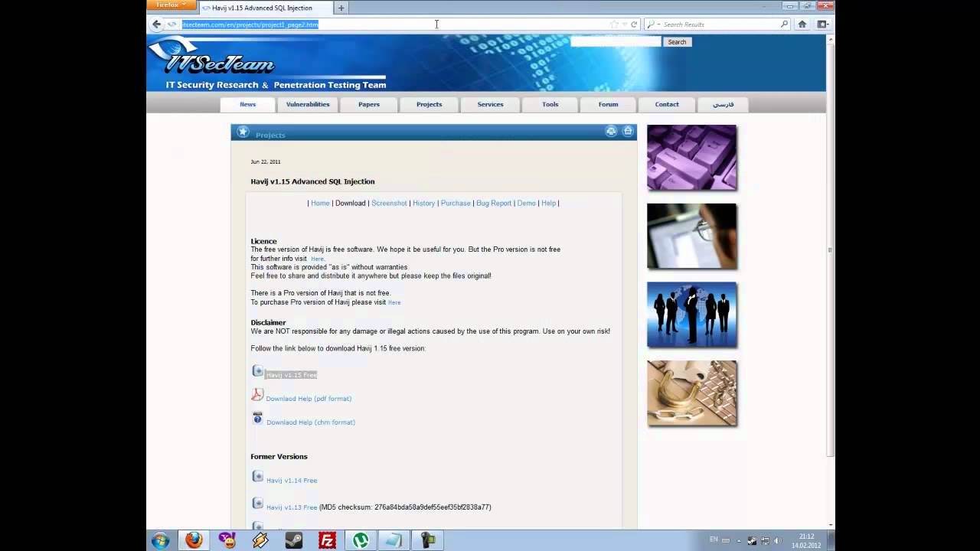Open the Projects menu tab
980x551 pixels.
pyautogui.click(x=429, y=104)
